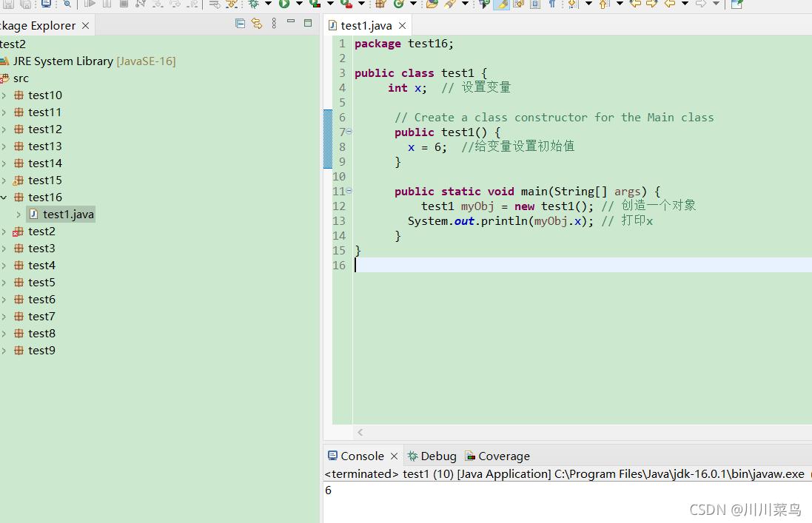The image size is (812, 523).
Task: Open a terminal from the toolbar
Action: click(46, 4)
